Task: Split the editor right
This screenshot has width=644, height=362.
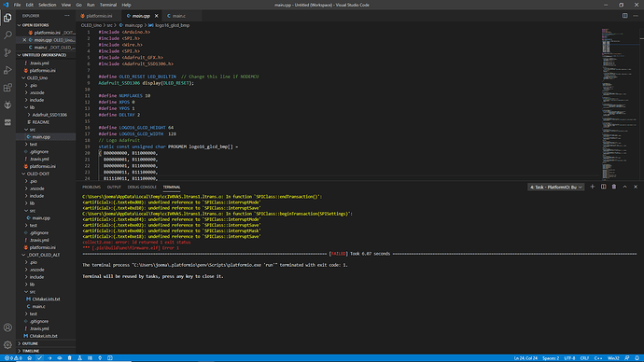Action: point(624,16)
